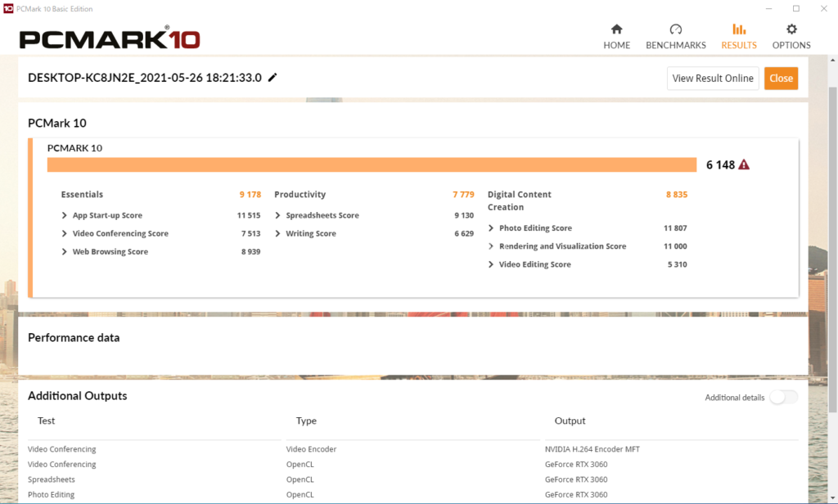838x504 pixels.
Task: Click the Results bar chart icon
Action: (739, 29)
